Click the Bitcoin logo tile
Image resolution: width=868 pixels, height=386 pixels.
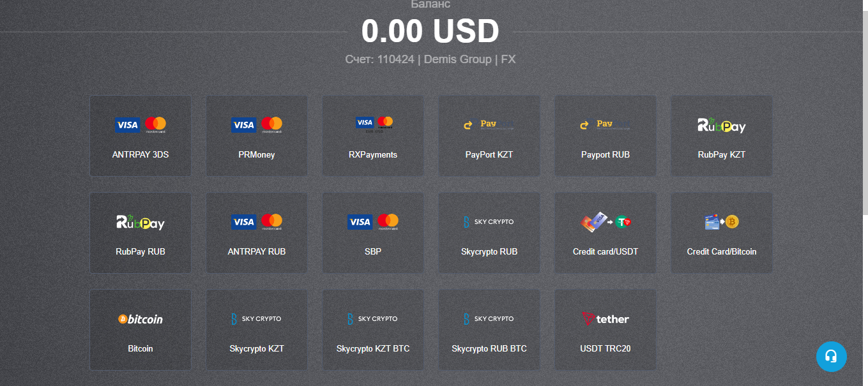coord(141,319)
